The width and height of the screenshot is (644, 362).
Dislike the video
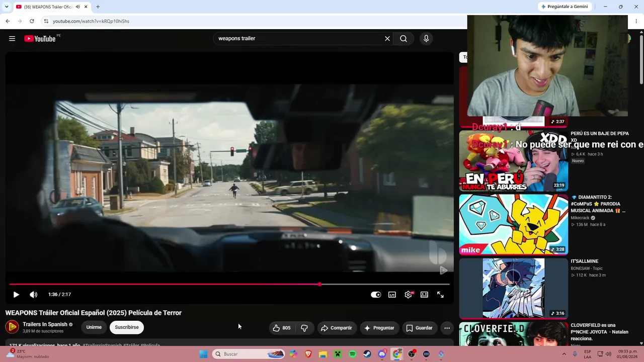point(304,328)
